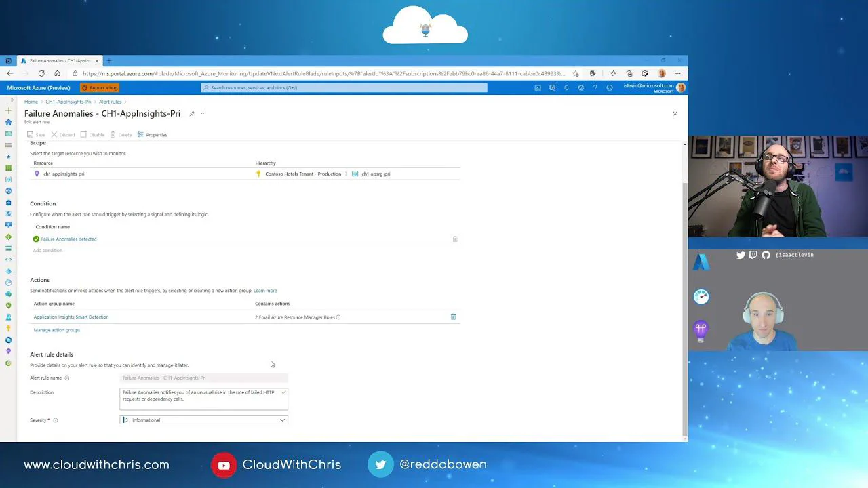
Task: Click the green check by Failure Anomalies detected
Action: point(36,239)
